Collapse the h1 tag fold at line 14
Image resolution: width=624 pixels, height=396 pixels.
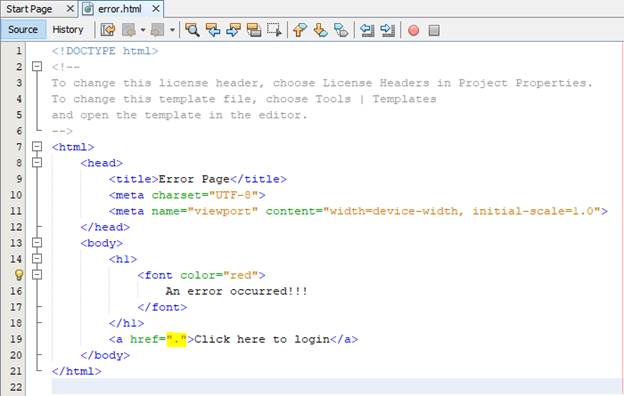tap(37, 259)
